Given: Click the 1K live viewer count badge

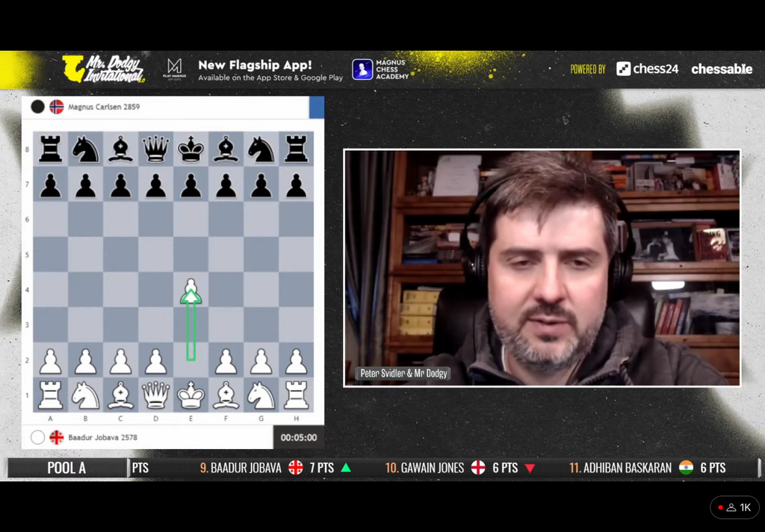Looking at the screenshot, I should (x=735, y=507).
